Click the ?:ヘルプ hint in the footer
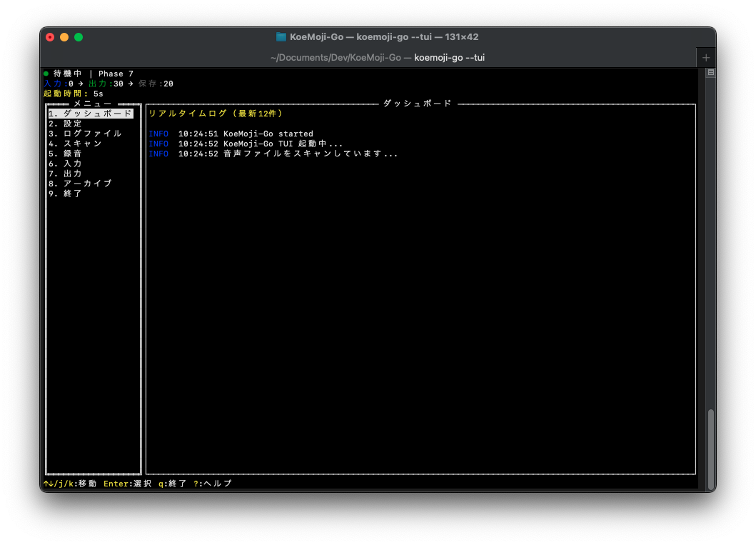The image size is (756, 545). tap(213, 484)
